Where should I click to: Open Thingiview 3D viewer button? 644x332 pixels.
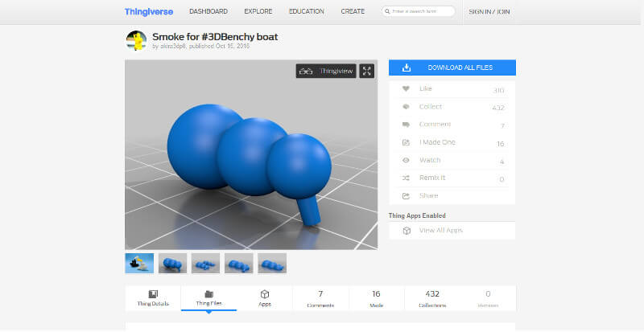(x=325, y=72)
